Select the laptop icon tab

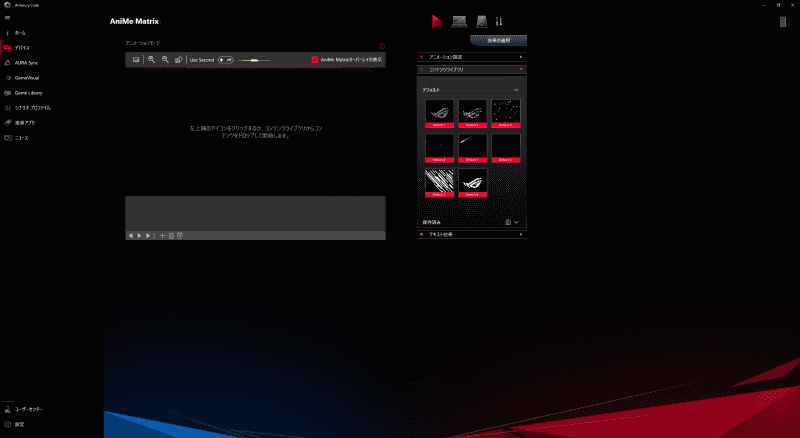pyautogui.click(x=459, y=21)
